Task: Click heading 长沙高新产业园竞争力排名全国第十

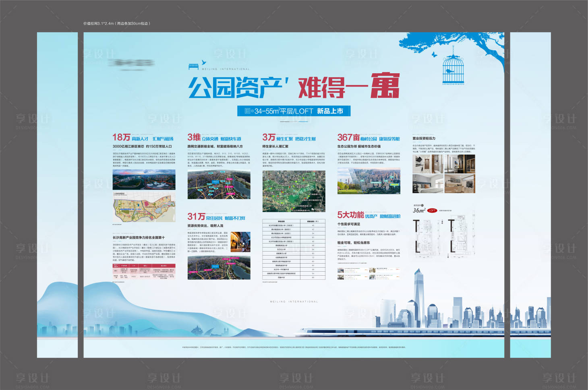Action: pyautogui.click(x=139, y=237)
